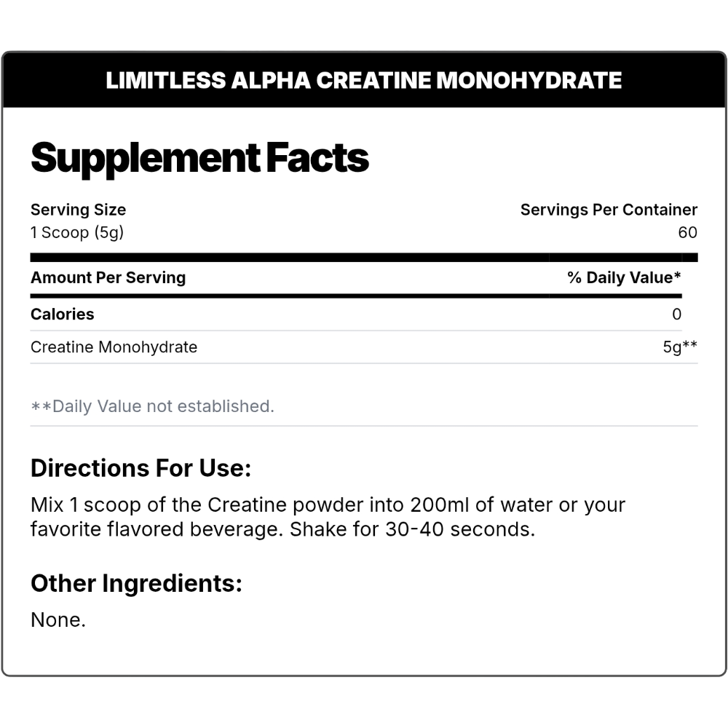Click the 'Supplement Facts' heading
This screenshot has height=728, width=728.
[199, 158]
